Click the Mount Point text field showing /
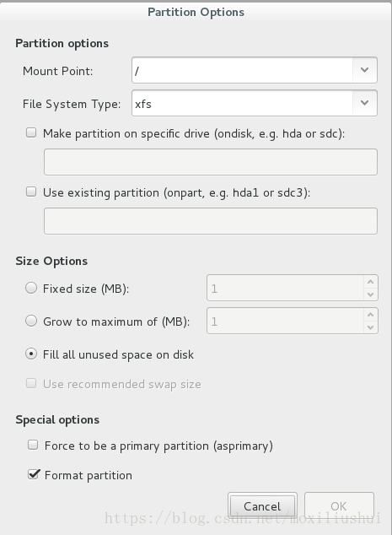This screenshot has height=535, width=392. pos(242,70)
